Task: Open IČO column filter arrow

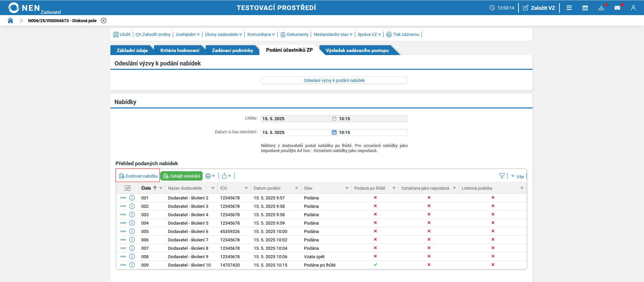Action: coord(246,188)
